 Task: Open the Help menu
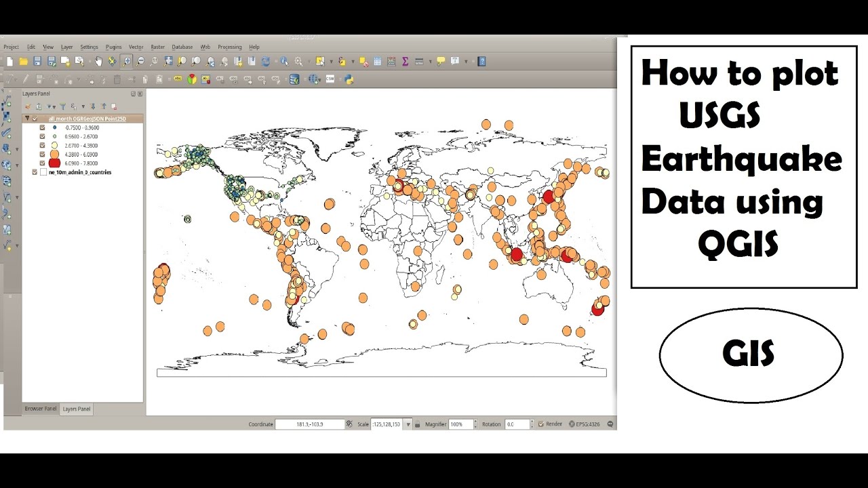254,47
